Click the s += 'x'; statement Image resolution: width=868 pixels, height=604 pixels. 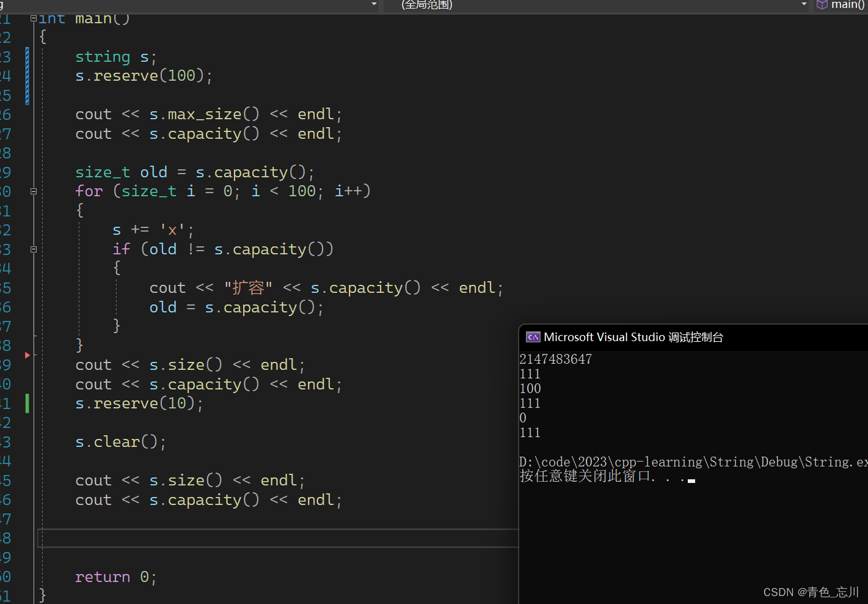click(153, 230)
